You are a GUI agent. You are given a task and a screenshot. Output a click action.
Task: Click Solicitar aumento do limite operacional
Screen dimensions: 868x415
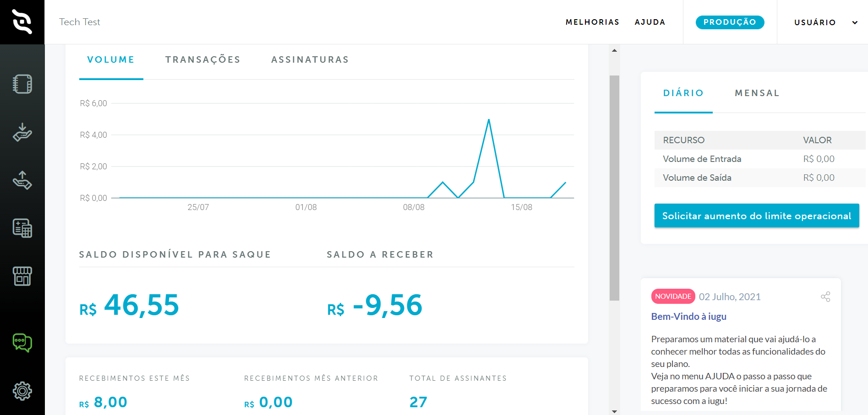[756, 216]
